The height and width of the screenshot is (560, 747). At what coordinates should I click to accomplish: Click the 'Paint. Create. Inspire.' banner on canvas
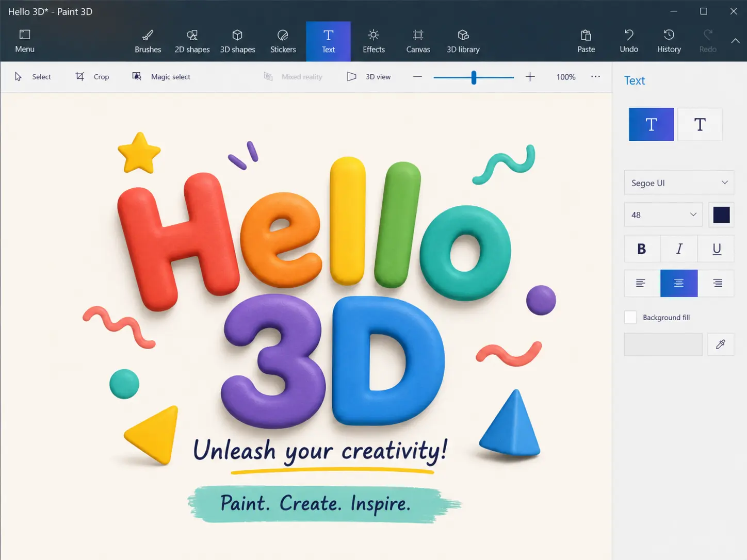324,504
